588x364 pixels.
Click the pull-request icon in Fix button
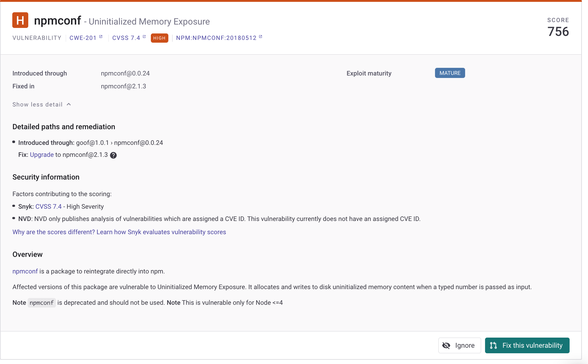[493, 346]
